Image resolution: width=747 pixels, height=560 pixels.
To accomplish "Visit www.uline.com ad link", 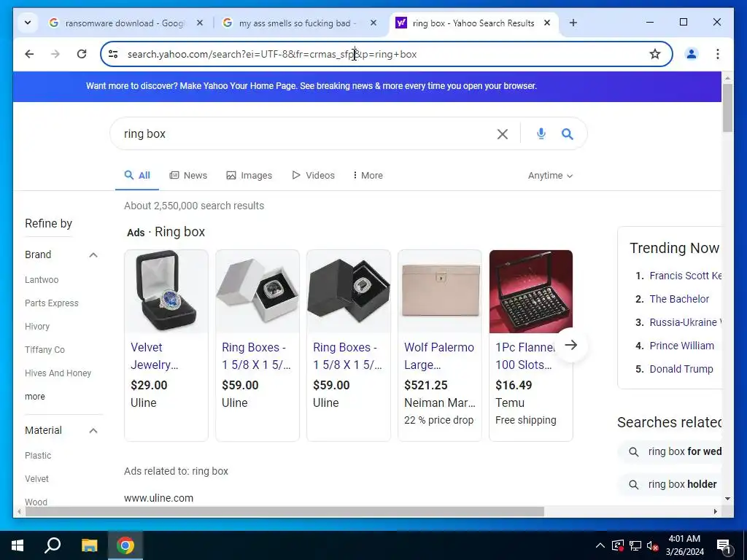I will click(158, 498).
